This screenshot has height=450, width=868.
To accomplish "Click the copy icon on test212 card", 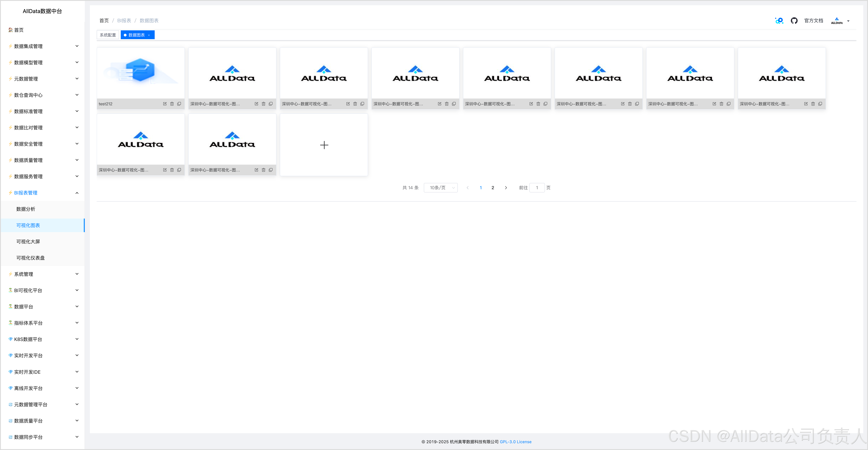I will coord(179,104).
